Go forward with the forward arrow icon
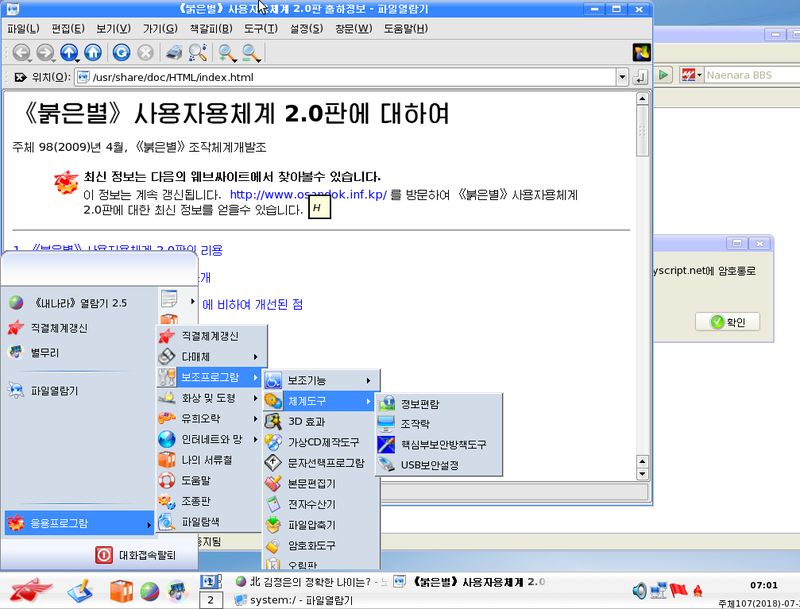Screen dimensions: 800x609 tap(45, 52)
